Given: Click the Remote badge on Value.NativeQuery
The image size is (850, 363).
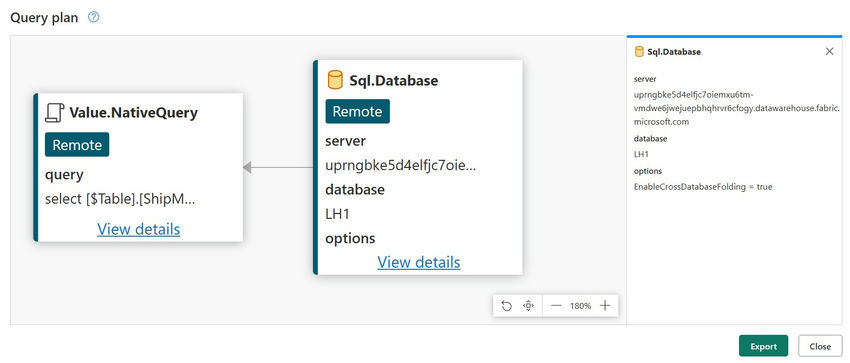Looking at the screenshot, I should coord(77,145).
